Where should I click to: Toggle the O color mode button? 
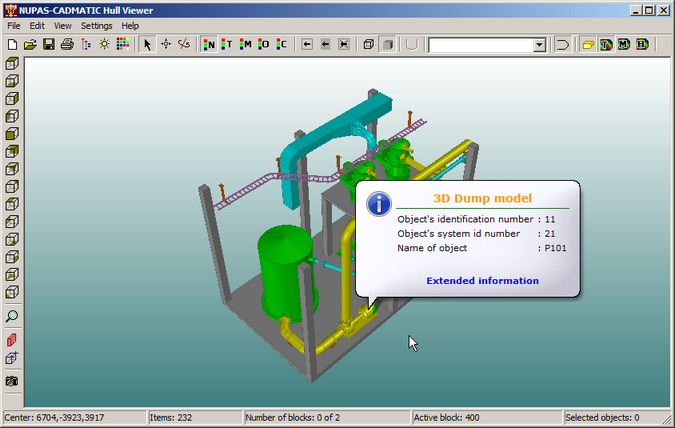click(263, 44)
